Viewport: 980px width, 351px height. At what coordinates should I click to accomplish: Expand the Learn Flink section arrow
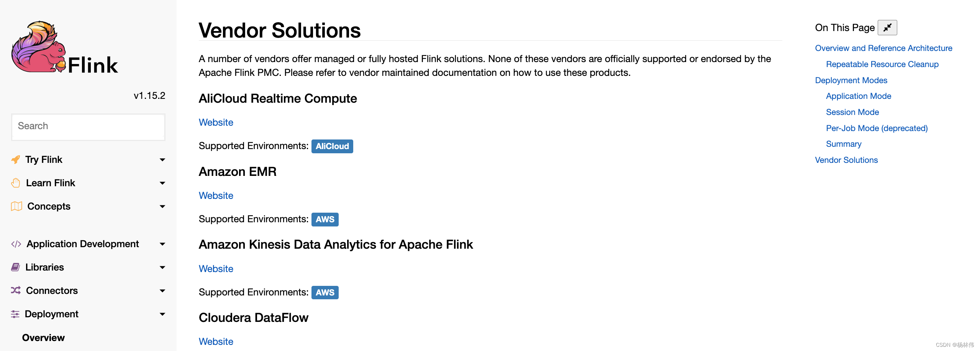[x=162, y=183]
